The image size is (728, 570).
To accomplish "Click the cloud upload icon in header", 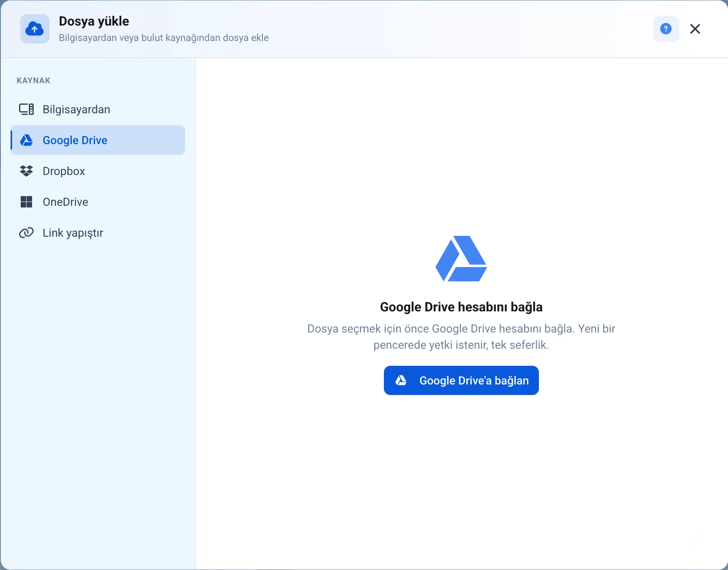I will (x=35, y=29).
